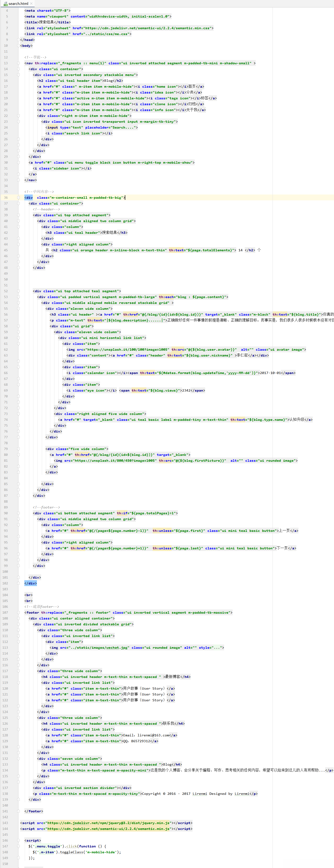Select the search.html editor tab
This screenshot has height=868, width=334.
pyautogui.click(x=18, y=4)
